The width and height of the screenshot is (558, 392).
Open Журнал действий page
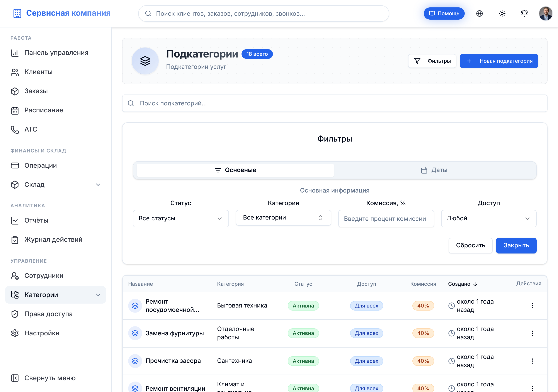click(56, 240)
